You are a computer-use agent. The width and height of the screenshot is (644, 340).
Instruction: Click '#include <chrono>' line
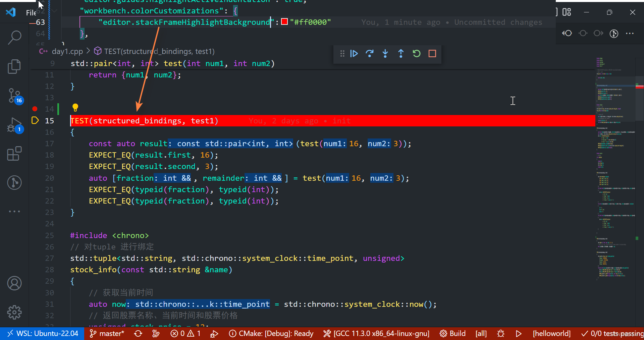click(109, 235)
